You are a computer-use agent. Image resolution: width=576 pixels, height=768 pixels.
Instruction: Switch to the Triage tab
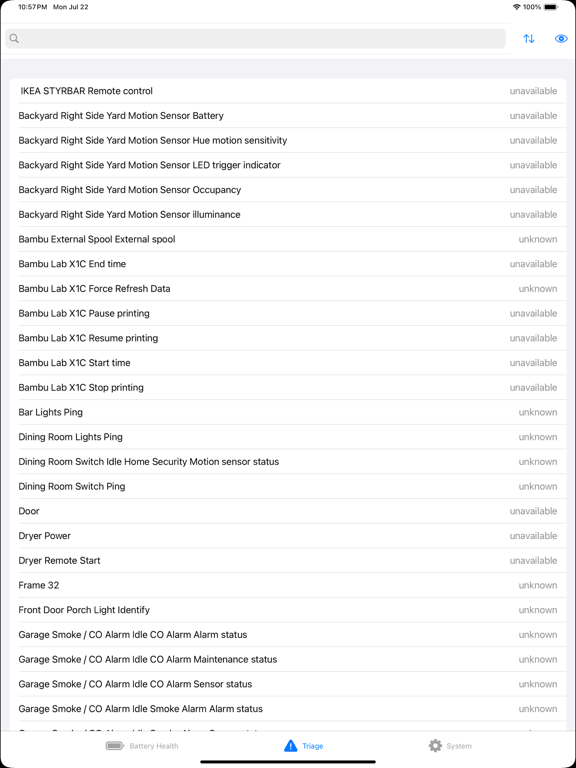point(304,746)
